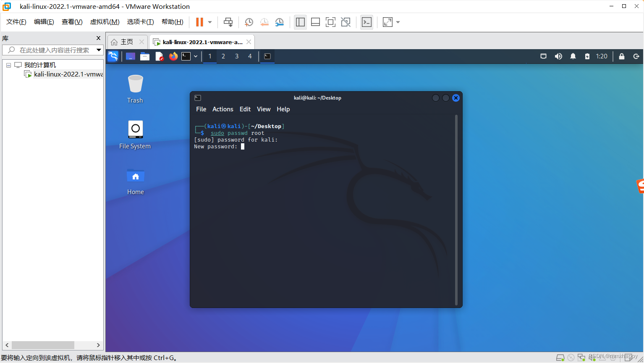Image resolution: width=644 pixels, height=363 pixels.
Task: Select the Trash desktop icon
Action: click(x=135, y=89)
